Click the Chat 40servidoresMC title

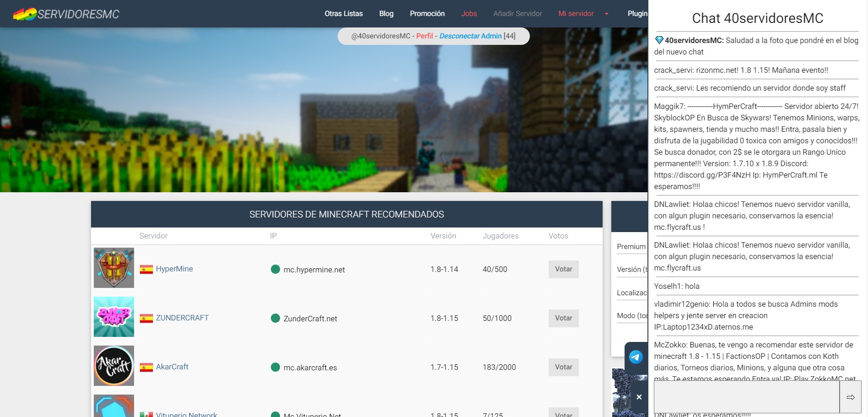(x=758, y=18)
